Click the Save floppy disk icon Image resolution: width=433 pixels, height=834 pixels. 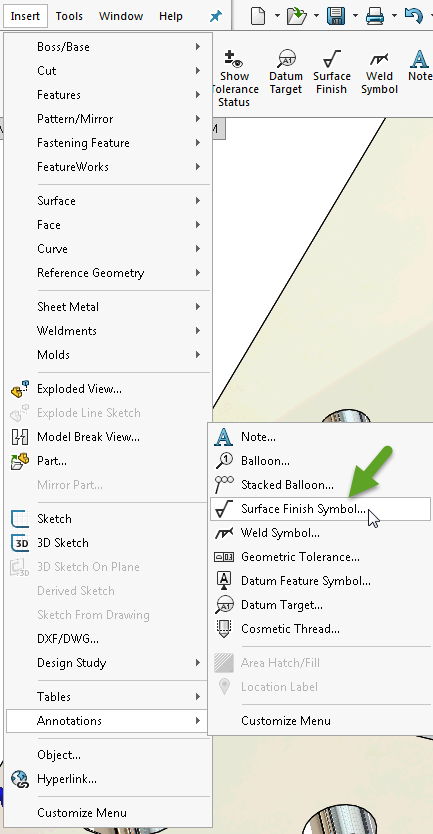[336, 16]
